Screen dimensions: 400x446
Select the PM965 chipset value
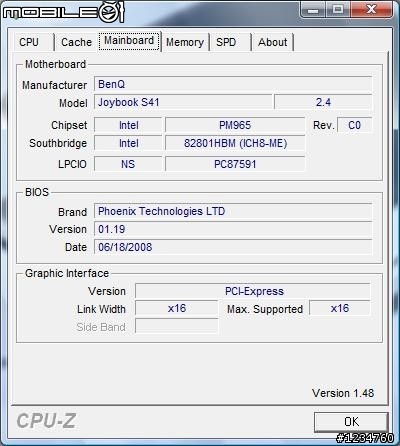click(235, 125)
